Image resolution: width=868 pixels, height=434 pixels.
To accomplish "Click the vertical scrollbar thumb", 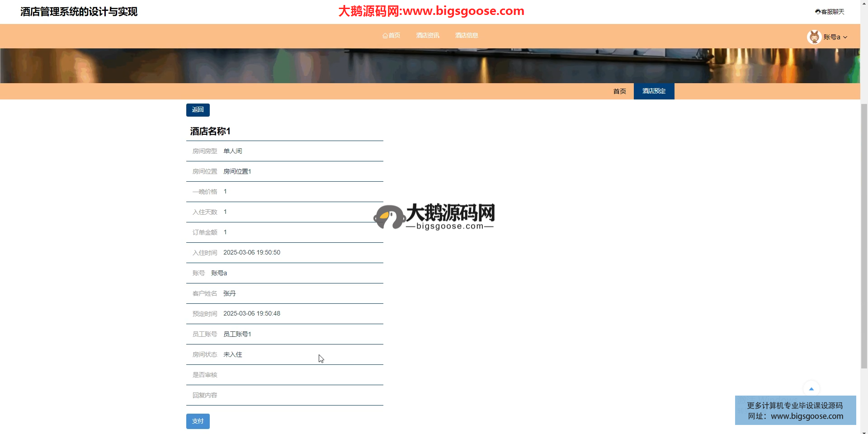I will [x=864, y=235].
